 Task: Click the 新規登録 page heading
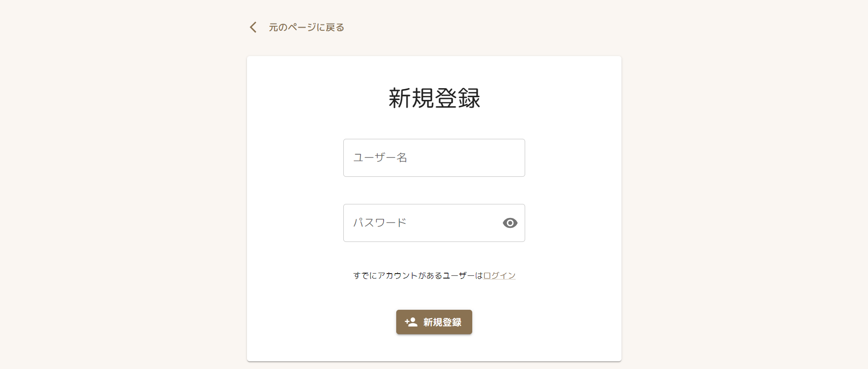pos(434,98)
